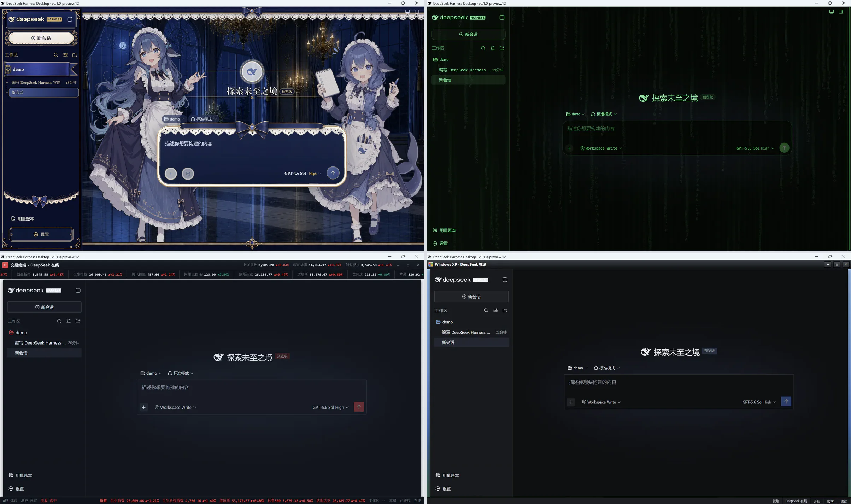
Task: Open Workspace Write dropdown in trading terminal window
Action: click(x=176, y=407)
